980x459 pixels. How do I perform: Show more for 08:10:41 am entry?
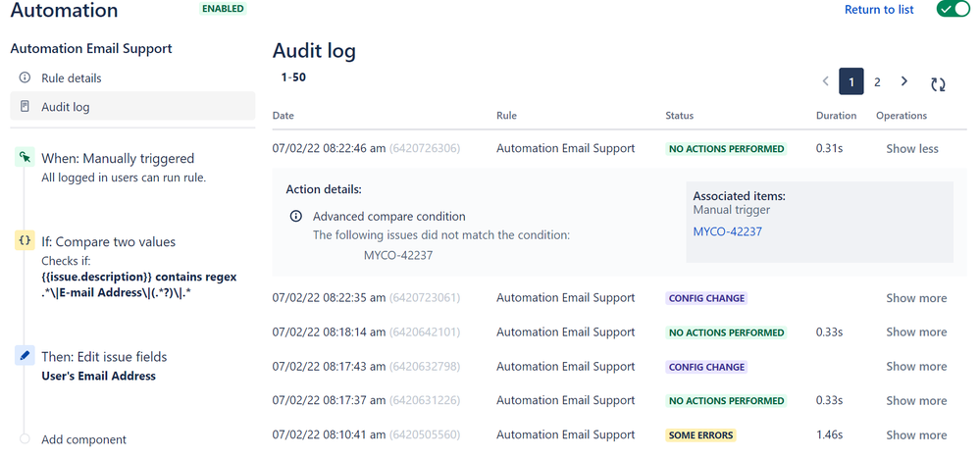916,435
